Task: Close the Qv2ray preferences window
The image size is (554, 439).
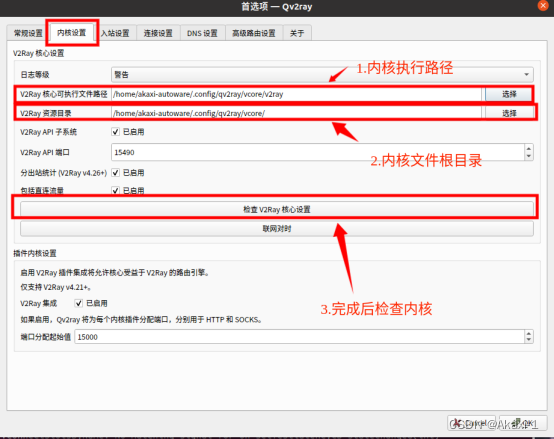Action: coord(543,6)
